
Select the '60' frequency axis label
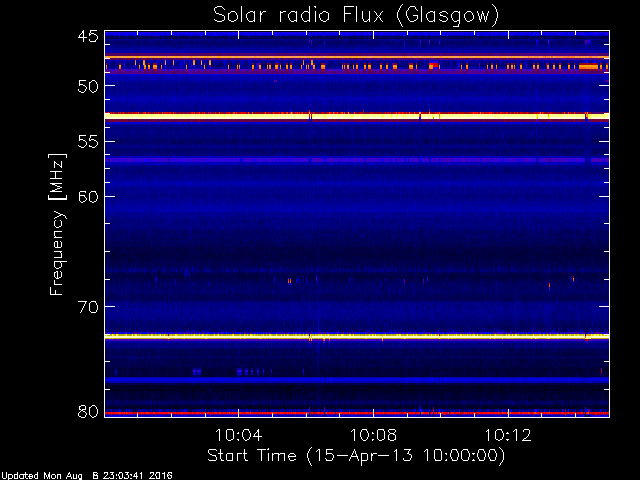[88, 196]
